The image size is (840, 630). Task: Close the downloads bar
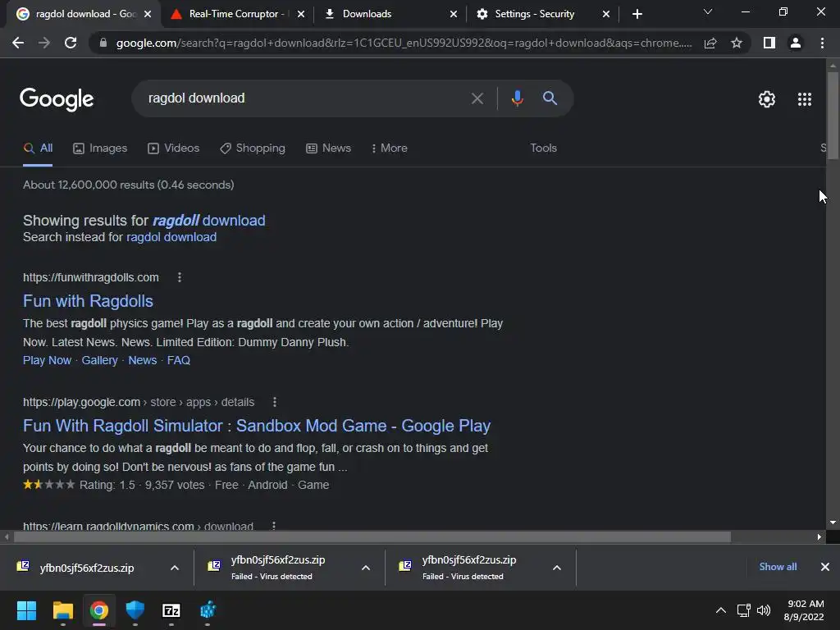tap(825, 567)
